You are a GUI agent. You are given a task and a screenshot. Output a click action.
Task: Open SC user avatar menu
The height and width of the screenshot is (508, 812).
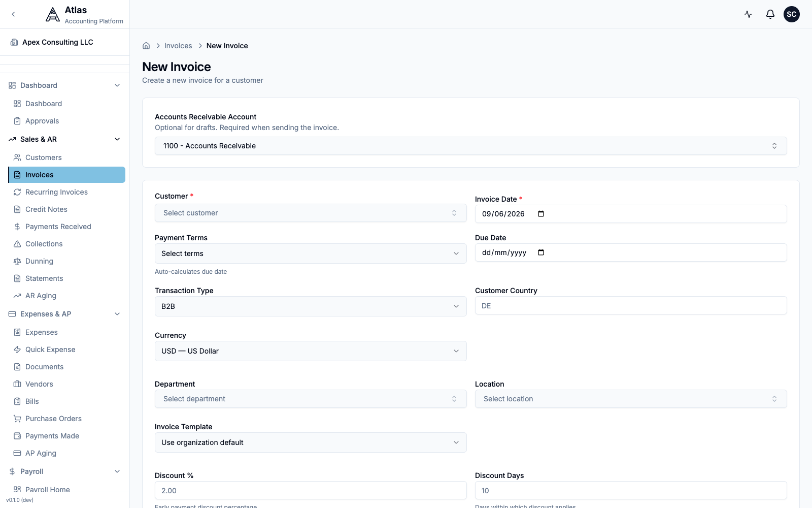[792, 14]
